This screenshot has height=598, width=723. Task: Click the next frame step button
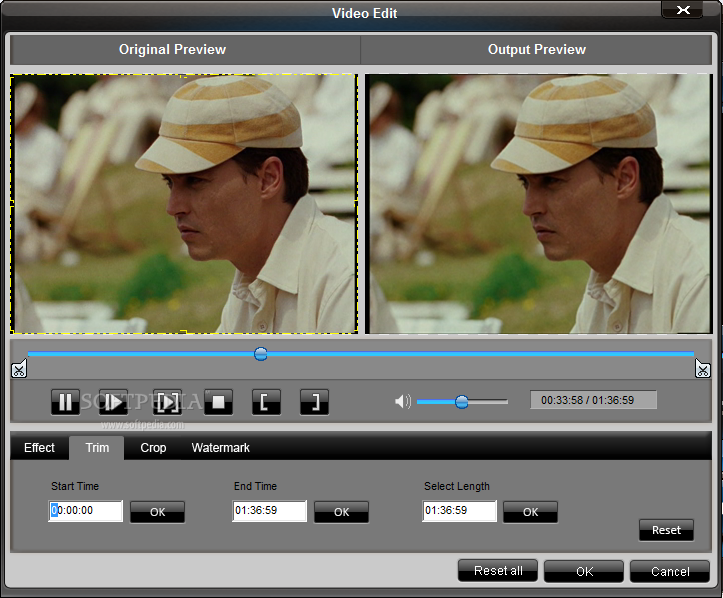click(113, 402)
